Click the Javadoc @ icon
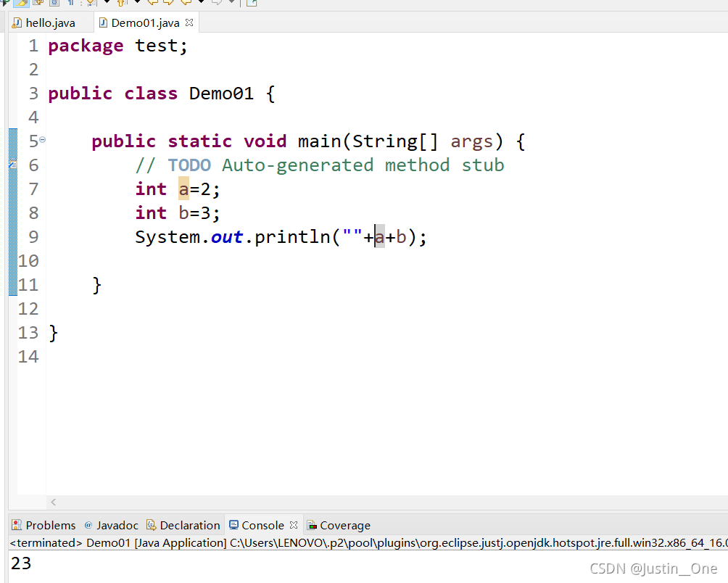Screen dimensions: 728x583 pos(88,525)
